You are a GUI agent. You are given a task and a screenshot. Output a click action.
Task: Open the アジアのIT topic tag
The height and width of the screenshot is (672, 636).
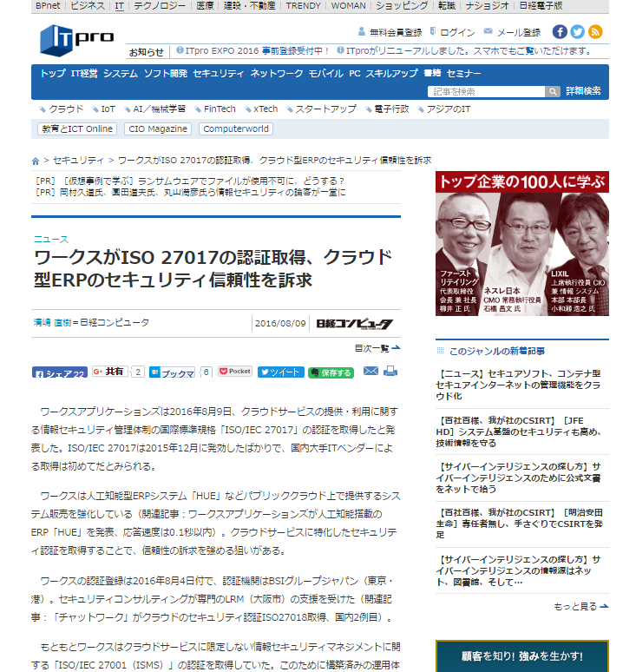pyautogui.click(x=448, y=109)
